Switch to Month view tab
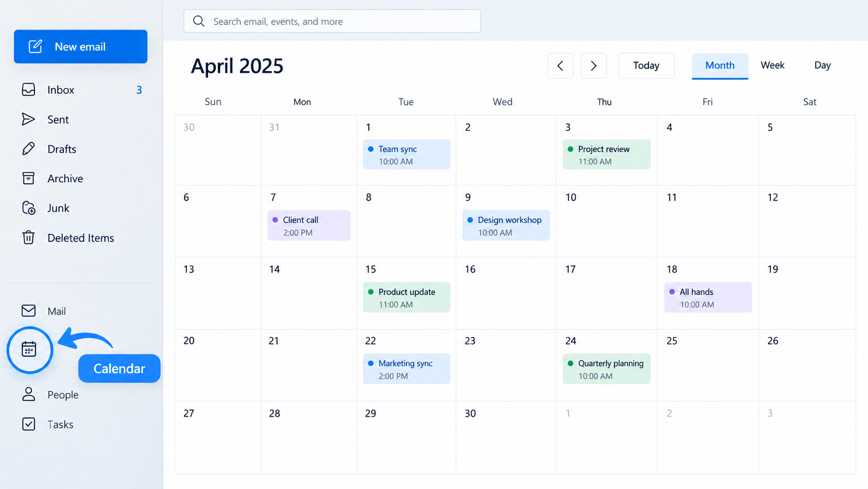The height and width of the screenshot is (489, 868). 720,66
